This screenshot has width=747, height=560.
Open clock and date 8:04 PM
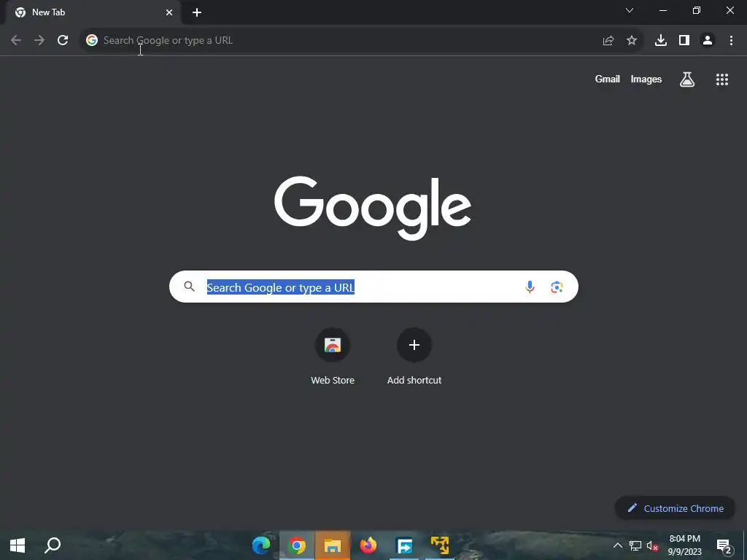pyautogui.click(x=684, y=545)
